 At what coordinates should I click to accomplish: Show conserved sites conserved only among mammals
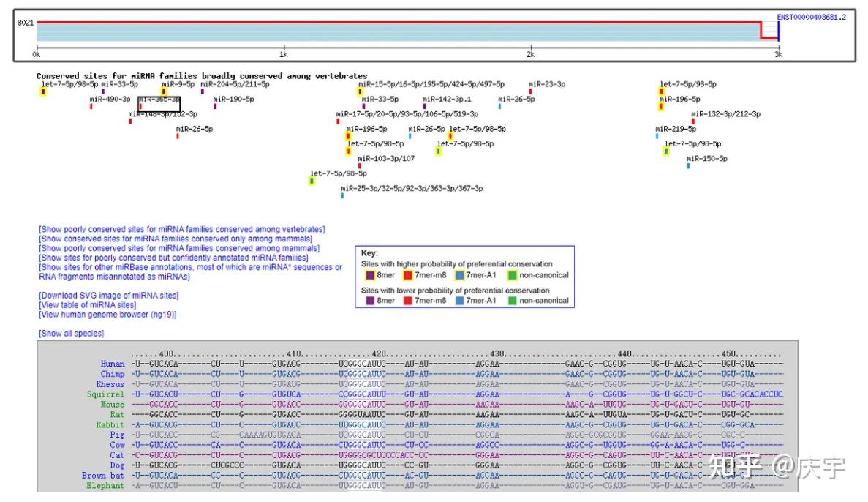(x=176, y=239)
